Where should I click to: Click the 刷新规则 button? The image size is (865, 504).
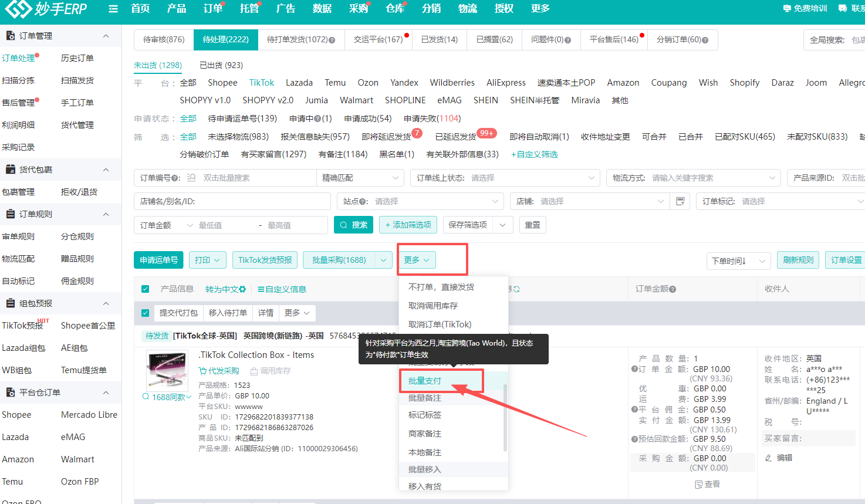pos(798,260)
